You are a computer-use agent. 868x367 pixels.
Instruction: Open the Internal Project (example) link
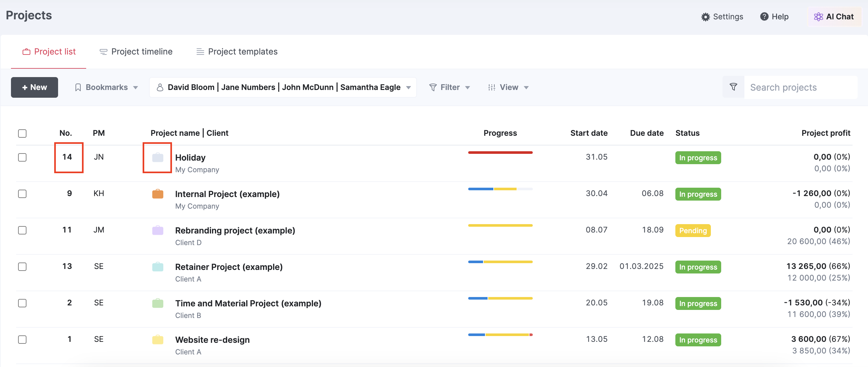227,194
